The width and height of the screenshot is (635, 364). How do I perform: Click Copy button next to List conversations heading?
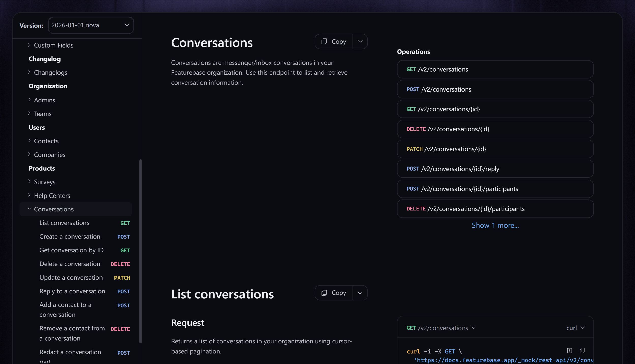tap(334, 293)
